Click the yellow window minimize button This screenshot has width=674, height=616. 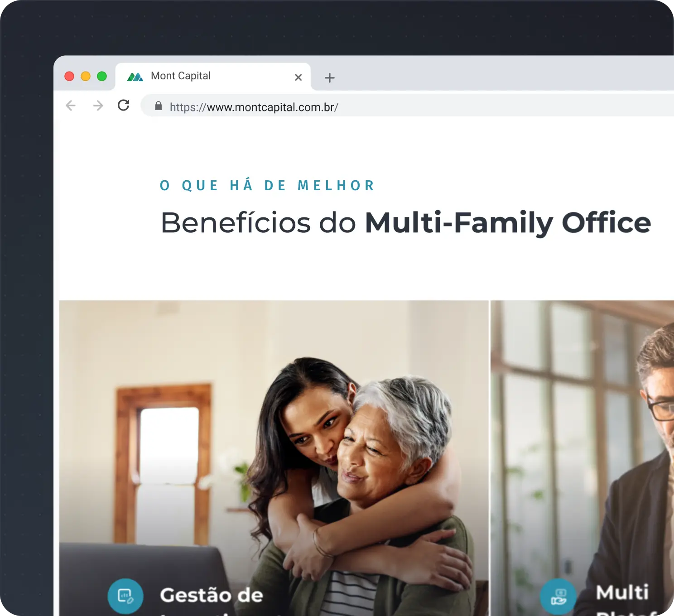pos(86,76)
